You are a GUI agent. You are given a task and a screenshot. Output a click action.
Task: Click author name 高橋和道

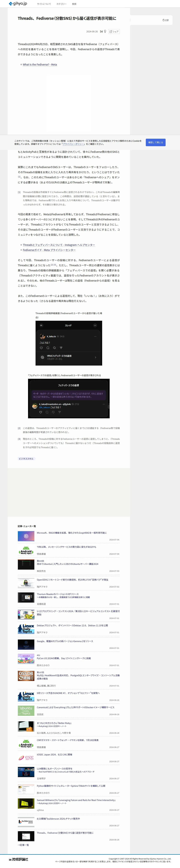point(41,604)
